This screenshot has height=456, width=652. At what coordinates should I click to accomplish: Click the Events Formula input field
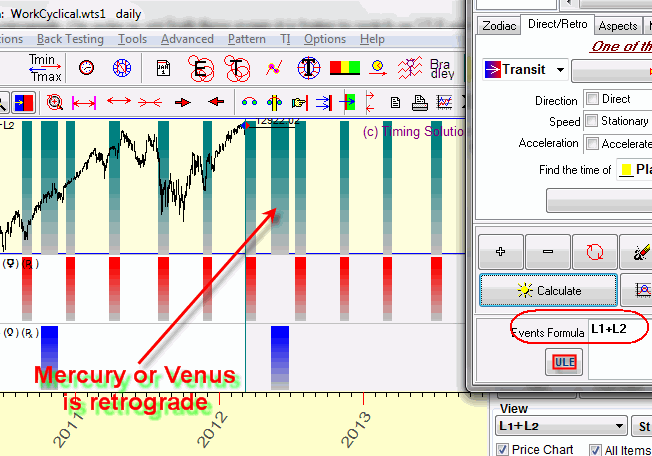[615, 328]
